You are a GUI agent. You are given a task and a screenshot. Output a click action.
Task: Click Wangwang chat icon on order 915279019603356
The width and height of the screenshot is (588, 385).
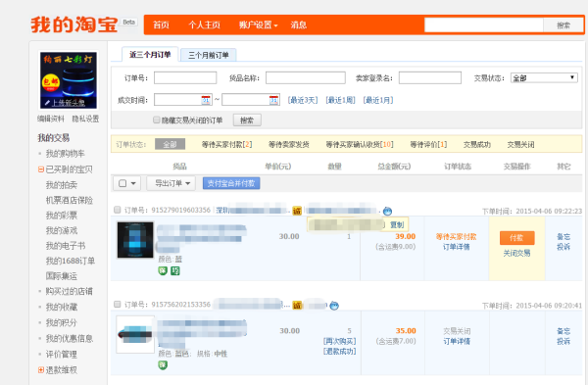[x=387, y=211]
